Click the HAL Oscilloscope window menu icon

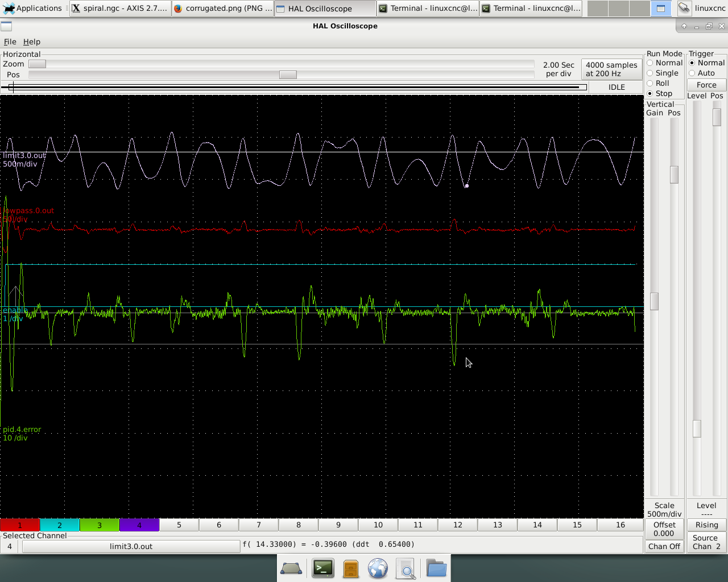[6, 26]
